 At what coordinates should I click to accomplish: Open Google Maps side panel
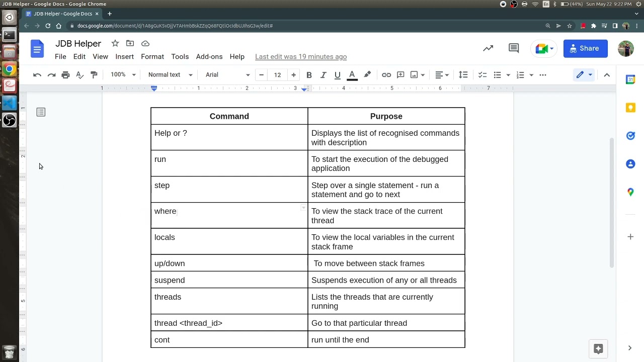point(630,192)
